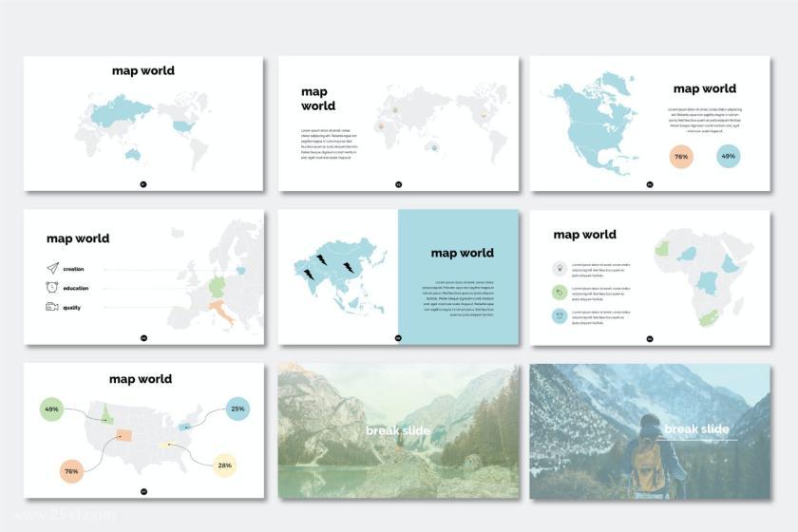Click the 'map world' title on the blue Asia slide
Screen dimensions: 798x532
pyautogui.click(x=462, y=253)
